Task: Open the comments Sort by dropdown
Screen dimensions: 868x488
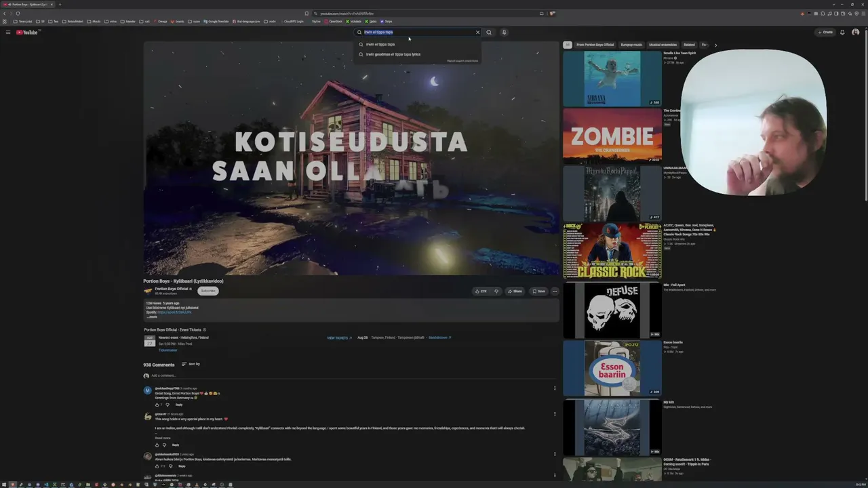Action: tap(191, 365)
